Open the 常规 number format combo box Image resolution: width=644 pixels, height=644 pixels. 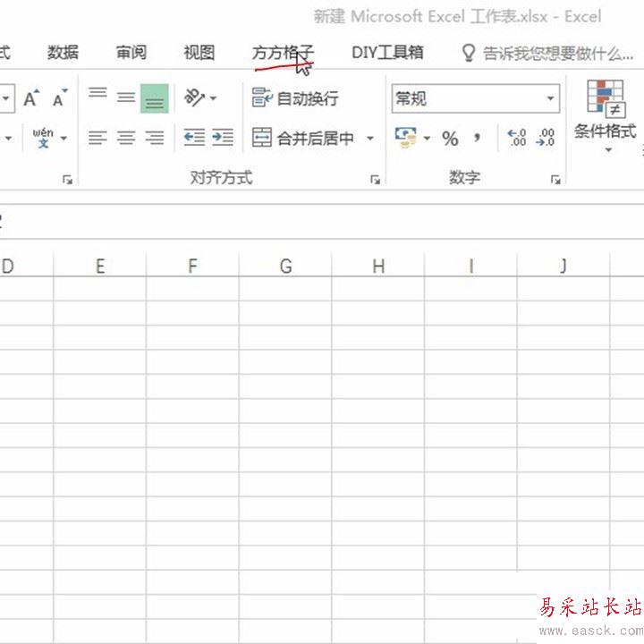click(476, 98)
